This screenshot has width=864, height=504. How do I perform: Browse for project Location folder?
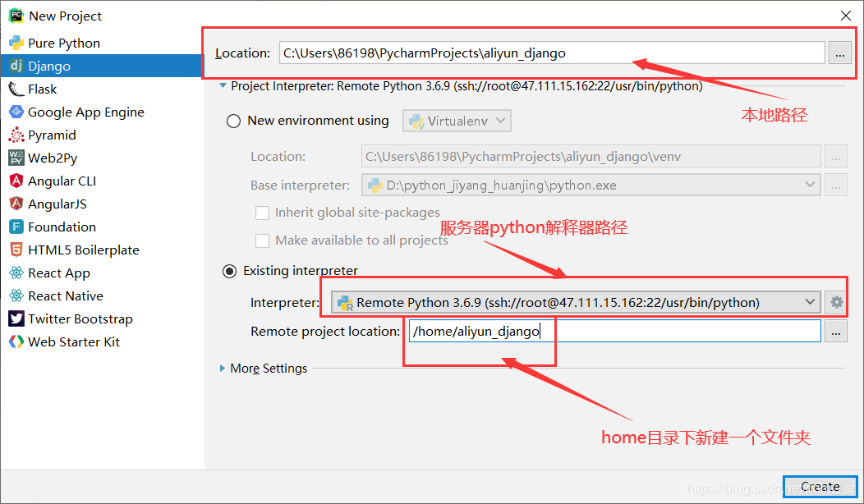point(839,53)
